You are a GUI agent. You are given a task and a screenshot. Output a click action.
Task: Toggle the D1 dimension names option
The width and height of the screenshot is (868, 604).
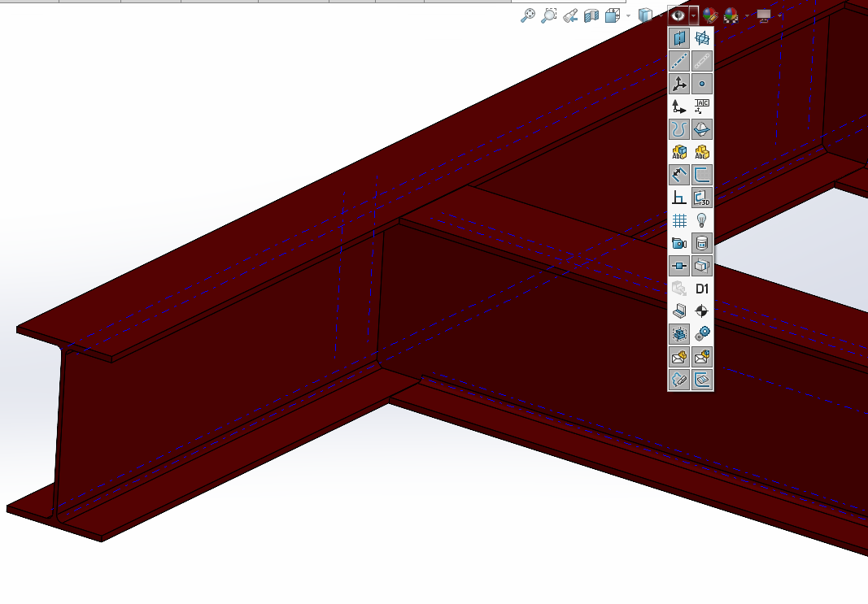(702, 289)
